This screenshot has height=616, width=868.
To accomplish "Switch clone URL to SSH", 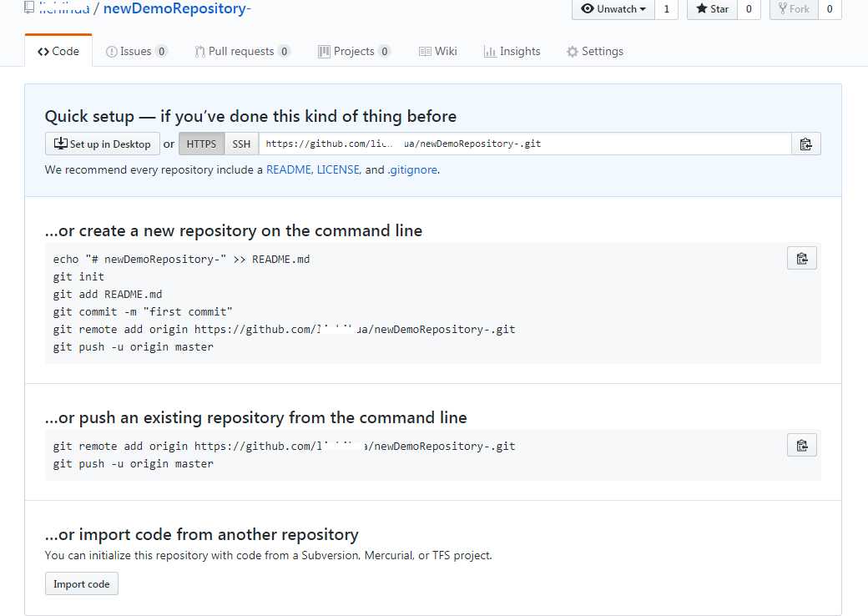I will (241, 144).
